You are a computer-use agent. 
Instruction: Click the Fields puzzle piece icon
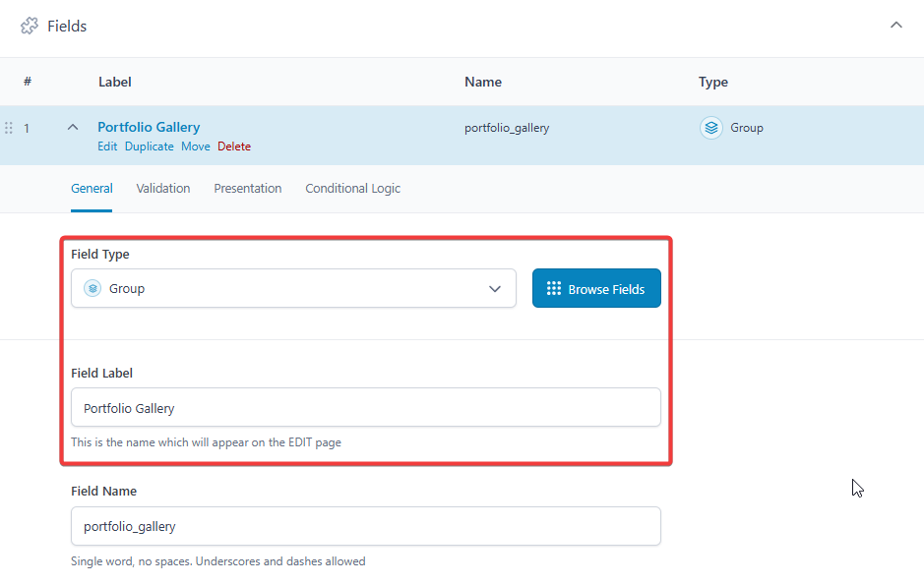30,27
